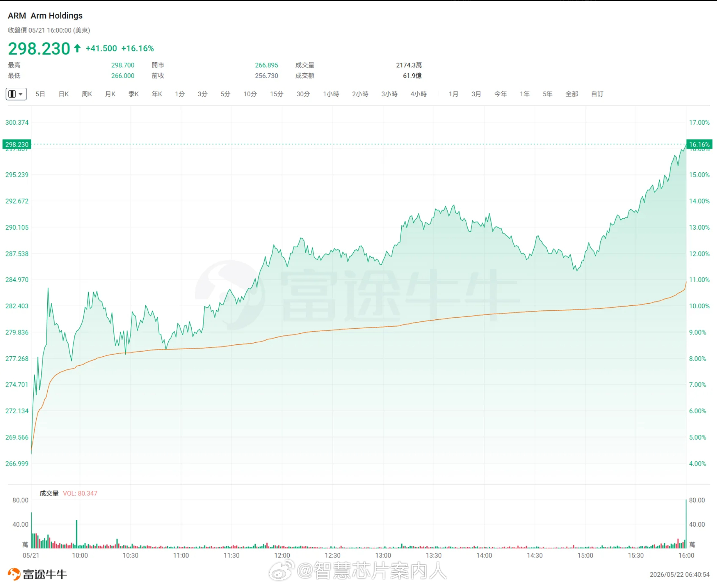
Task: Click the 12:00 time axis label
Action: [282, 555]
